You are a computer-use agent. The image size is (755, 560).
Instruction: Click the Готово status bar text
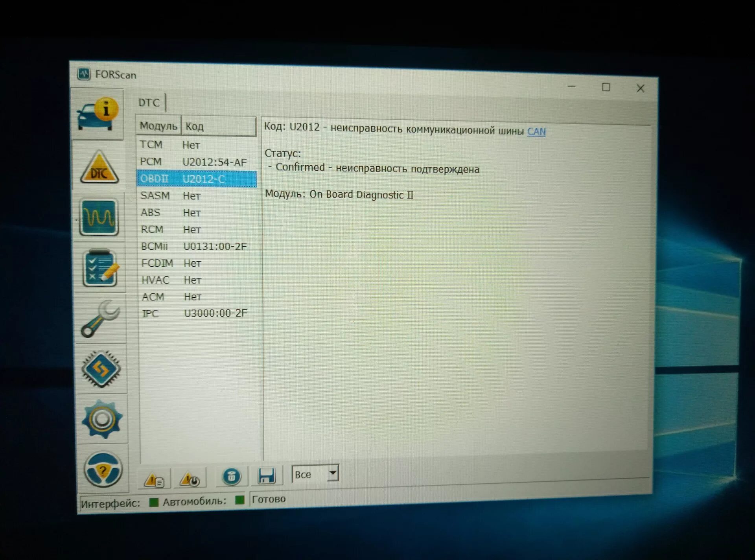(269, 499)
